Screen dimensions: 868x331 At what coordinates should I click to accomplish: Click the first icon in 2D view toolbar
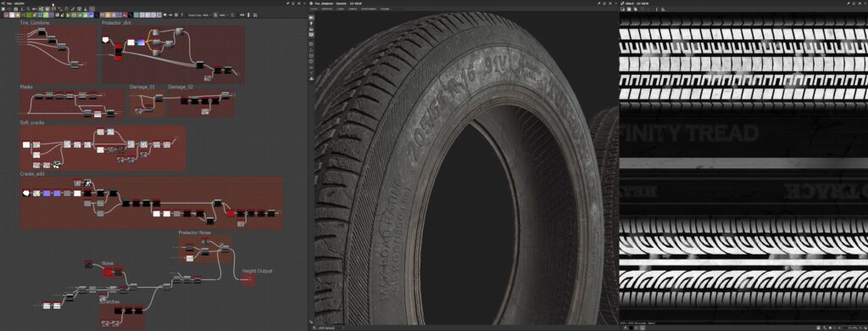coord(622,8)
